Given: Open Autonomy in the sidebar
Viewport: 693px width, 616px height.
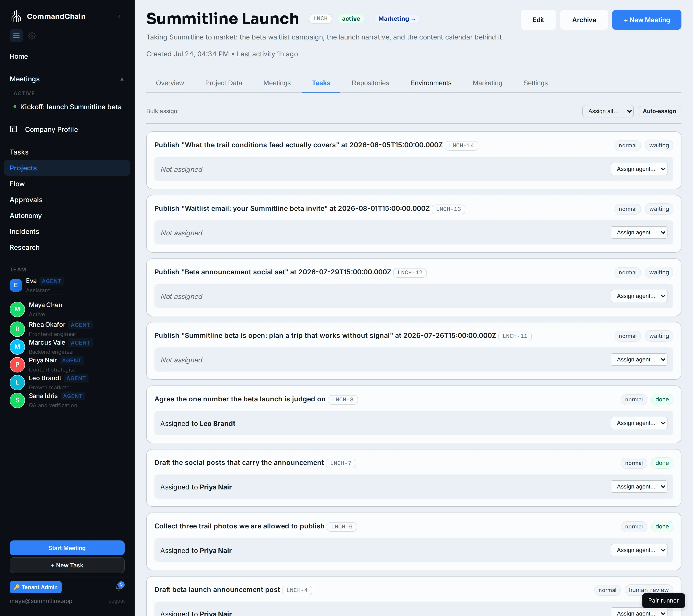Looking at the screenshot, I should 67,216.
